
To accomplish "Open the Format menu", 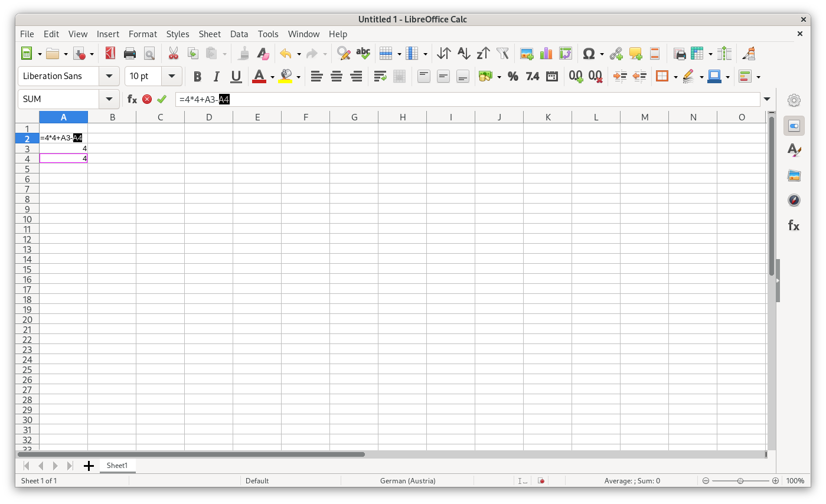I will [142, 34].
